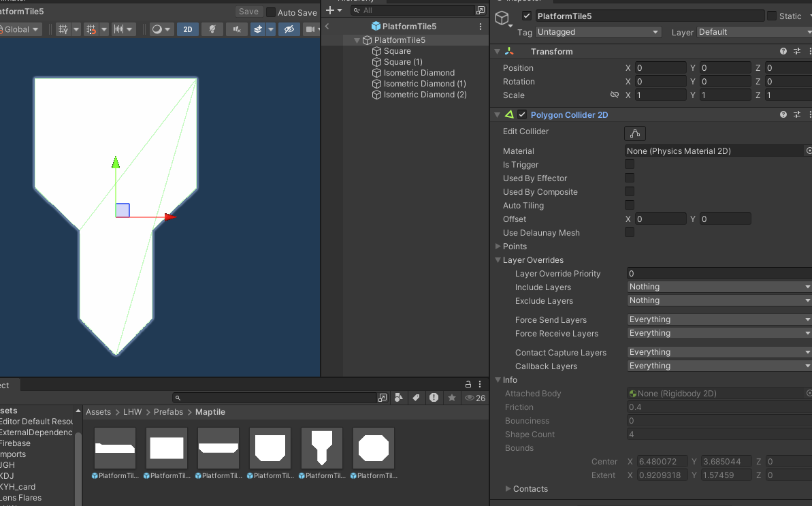Open Polygon Collider 2D help reference
The width and height of the screenshot is (812, 506).
coord(783,114)
